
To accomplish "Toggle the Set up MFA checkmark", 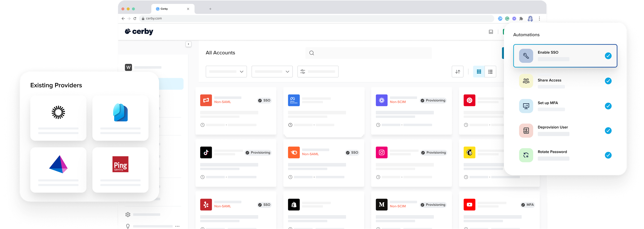I will [608, 106].
